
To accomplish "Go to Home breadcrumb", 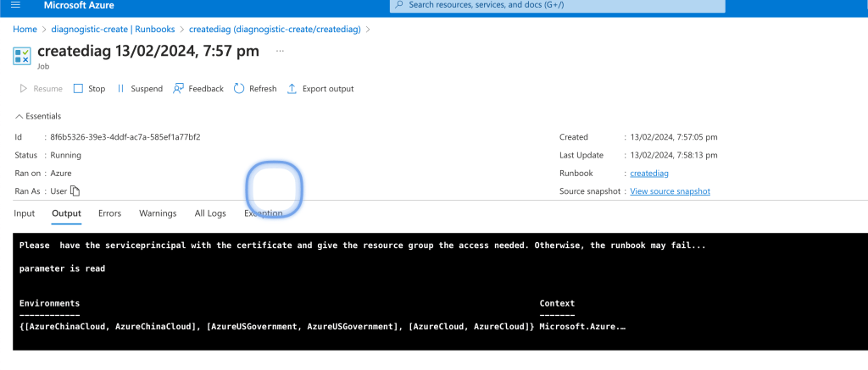I will coord(25,30).
